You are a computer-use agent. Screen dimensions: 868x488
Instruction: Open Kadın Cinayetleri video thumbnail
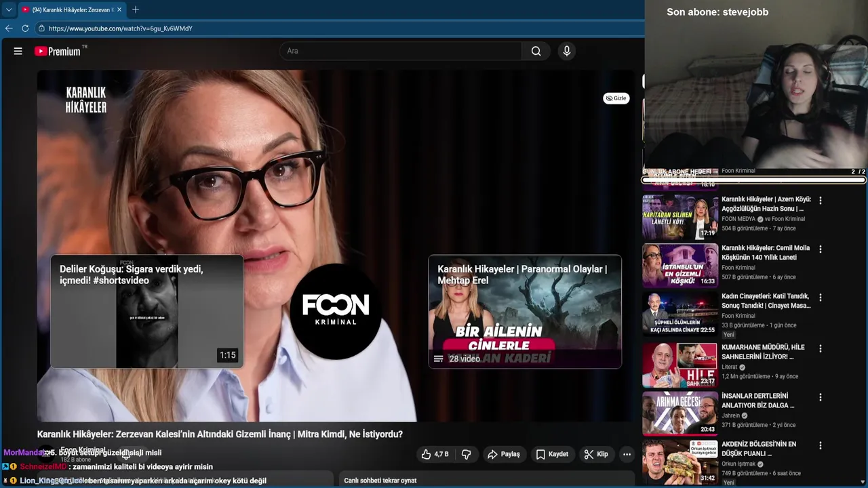tap(680, 314)
